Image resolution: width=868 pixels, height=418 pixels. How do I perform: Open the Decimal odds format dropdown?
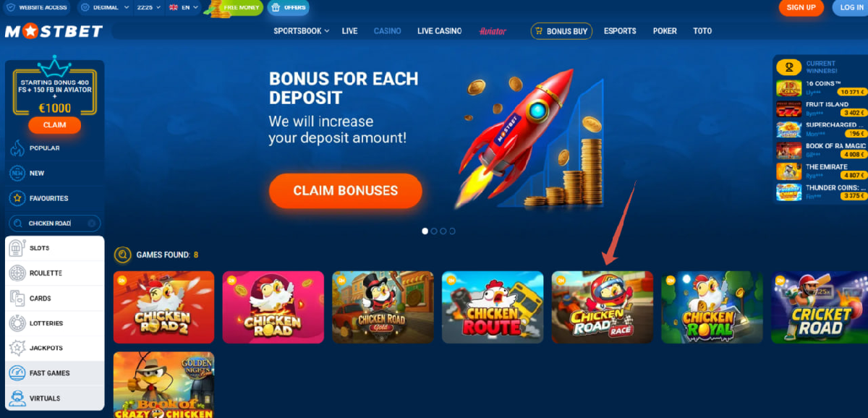point(106,8)
